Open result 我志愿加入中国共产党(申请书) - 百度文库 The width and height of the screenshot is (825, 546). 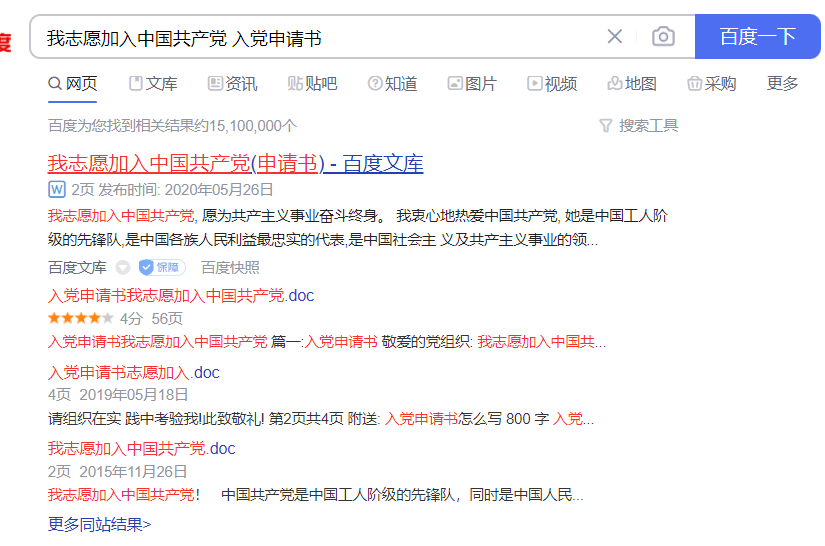coord(235,164)
